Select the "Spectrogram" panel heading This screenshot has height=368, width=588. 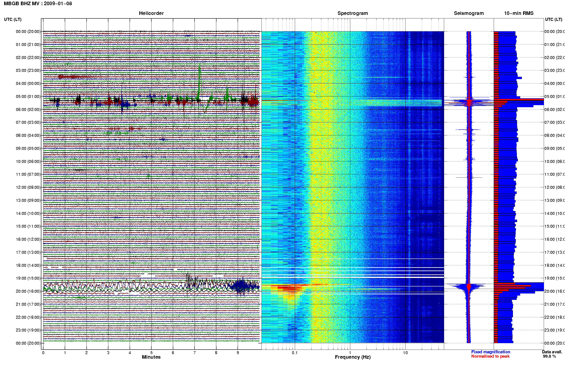(353, 13)
